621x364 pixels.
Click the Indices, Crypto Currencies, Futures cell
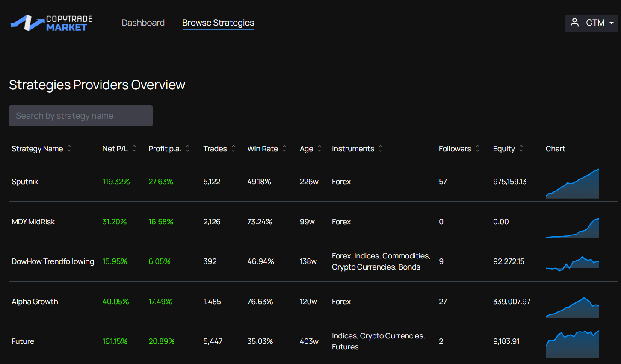(379, 341)
